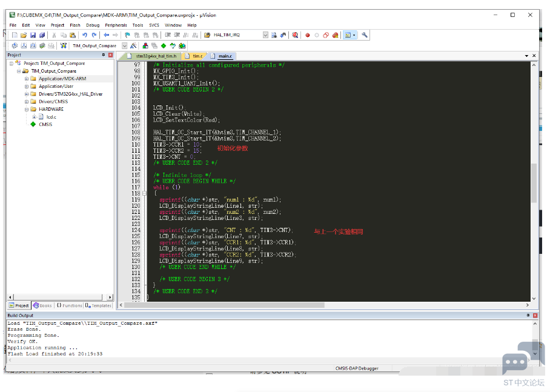
Task: Open target selection dropdown TIM_Output_Compare
Action: click(125, 45)
